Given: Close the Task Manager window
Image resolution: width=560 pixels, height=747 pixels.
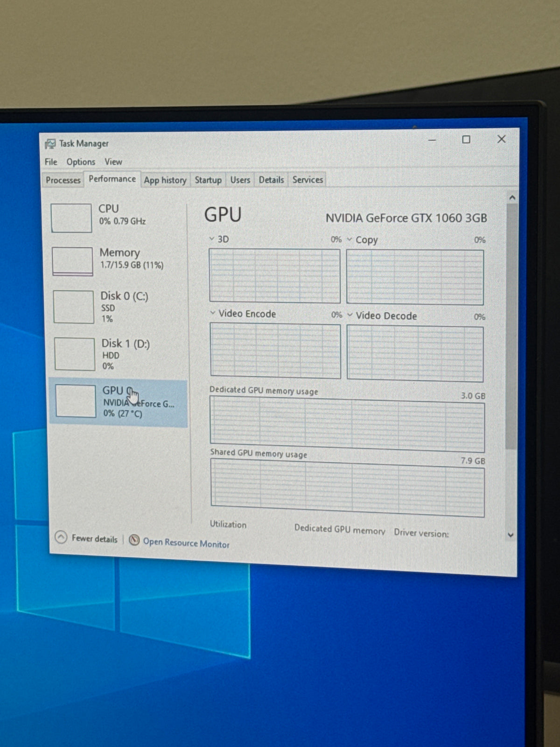Looking at the screenshot, I should 501,139.
